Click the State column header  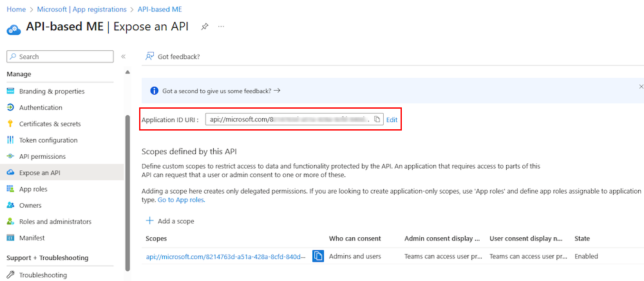tap(582, 239)
